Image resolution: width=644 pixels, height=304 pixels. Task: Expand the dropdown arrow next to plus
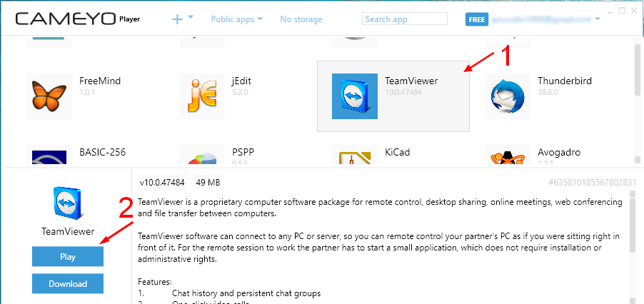pyautogui.click(x=191, y=17)
